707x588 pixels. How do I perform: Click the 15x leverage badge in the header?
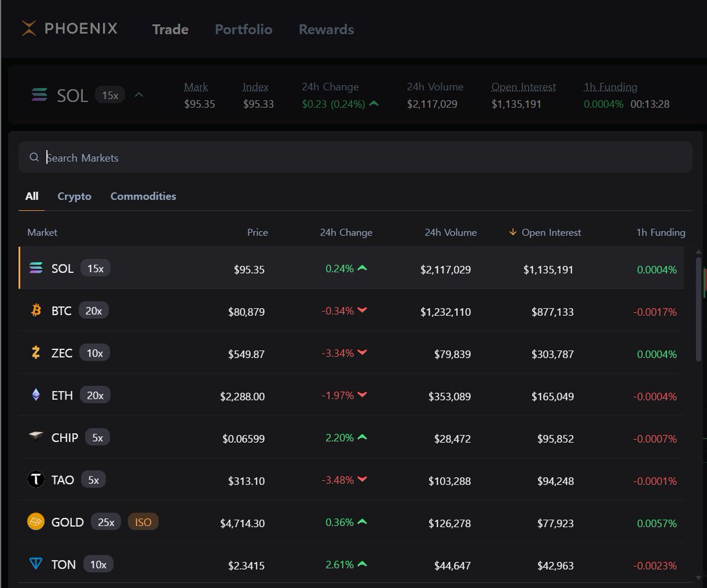[x=110, y=94]
